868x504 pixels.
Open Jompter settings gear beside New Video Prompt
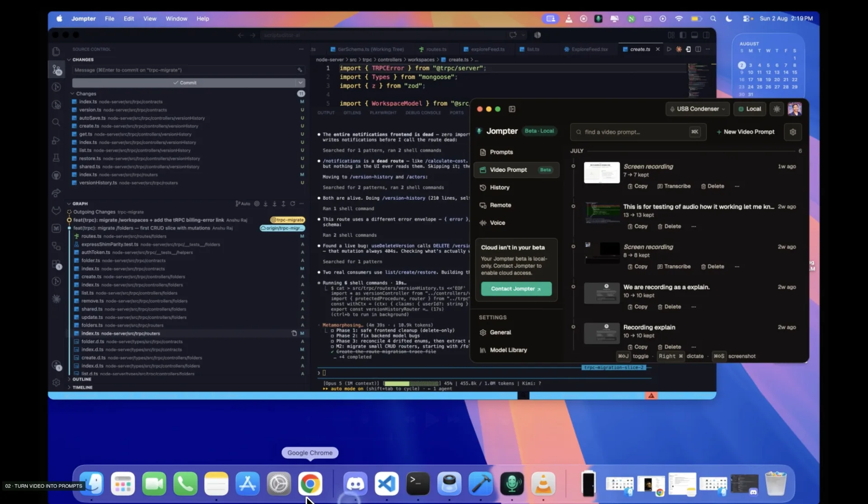pyautogui.click(x=793, y=132)
